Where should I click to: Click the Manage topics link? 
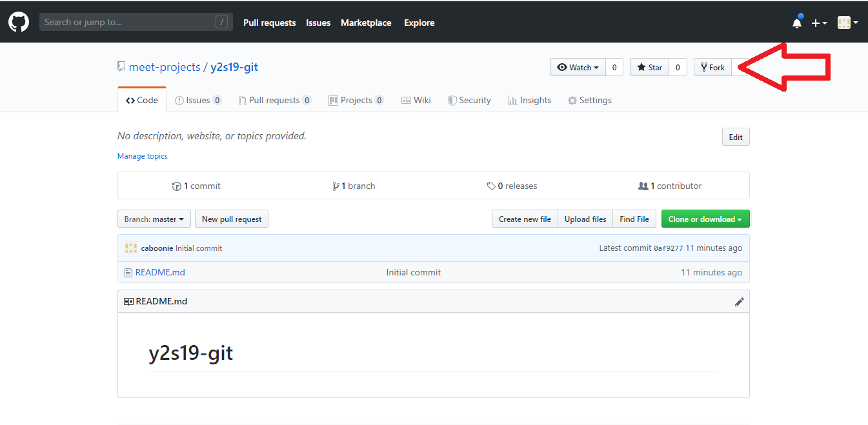click(143, 156)
